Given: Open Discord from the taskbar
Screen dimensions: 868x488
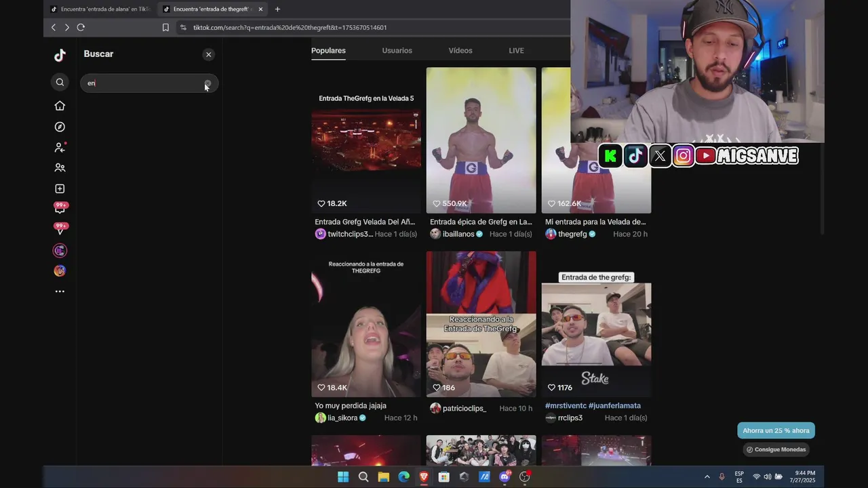Looking at the screenshot, I should (505, 476).
